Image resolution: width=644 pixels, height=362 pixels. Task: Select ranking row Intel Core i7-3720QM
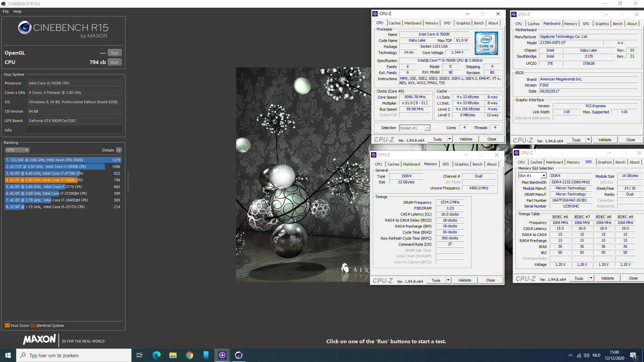[63, 193]
